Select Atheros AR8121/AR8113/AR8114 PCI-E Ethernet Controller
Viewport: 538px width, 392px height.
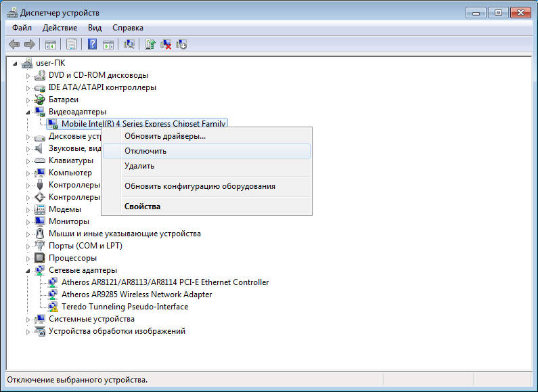[165, 282]
